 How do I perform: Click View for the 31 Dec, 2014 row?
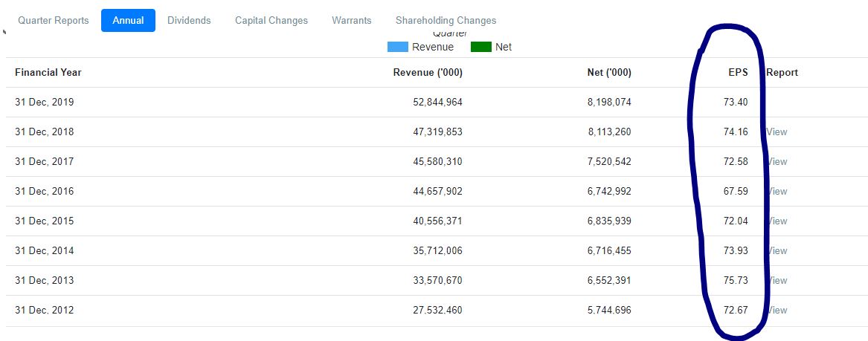coord(777,251)
